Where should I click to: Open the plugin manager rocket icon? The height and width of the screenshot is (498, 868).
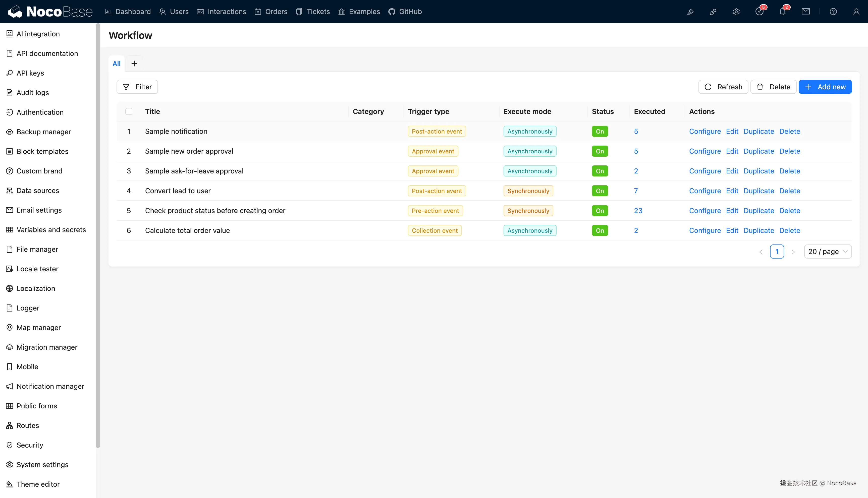(x=713, y=12)
